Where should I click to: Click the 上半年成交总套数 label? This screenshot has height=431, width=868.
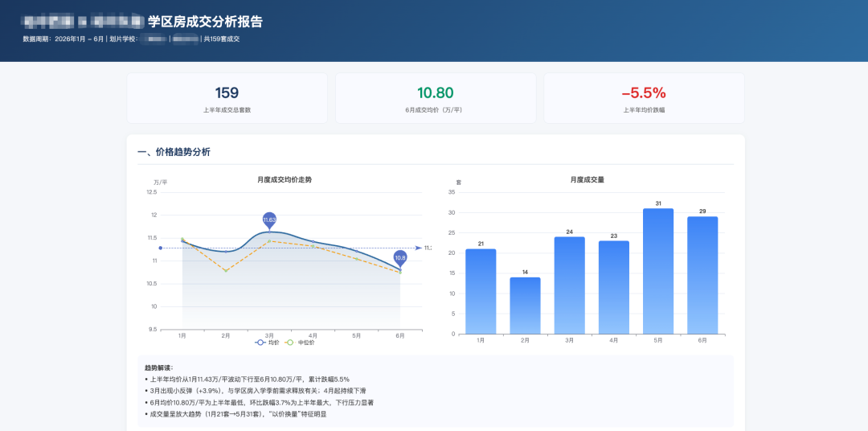[x=227, y=109]
